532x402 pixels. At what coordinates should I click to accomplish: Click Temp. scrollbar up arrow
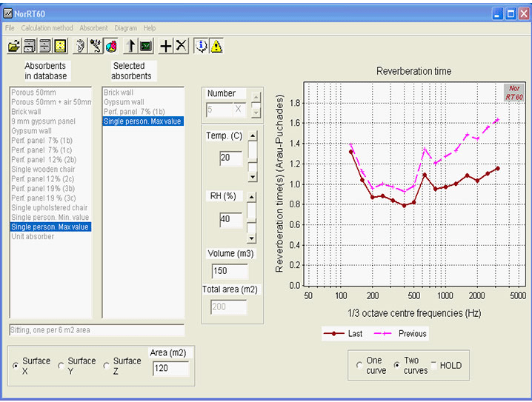pos(252,135)
